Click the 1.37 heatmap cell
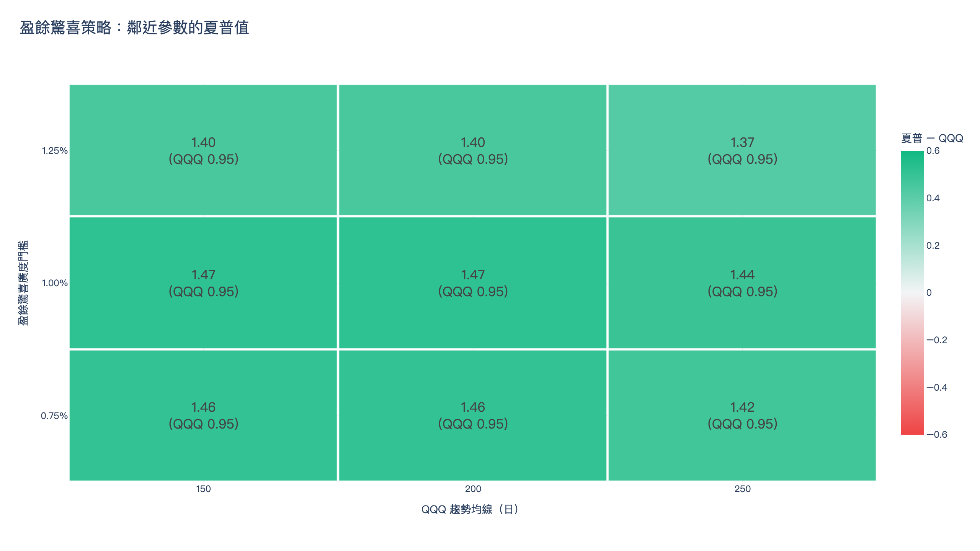Image resolution: width=980 pixels, height=551 pixels. click(x=742, y=150)
